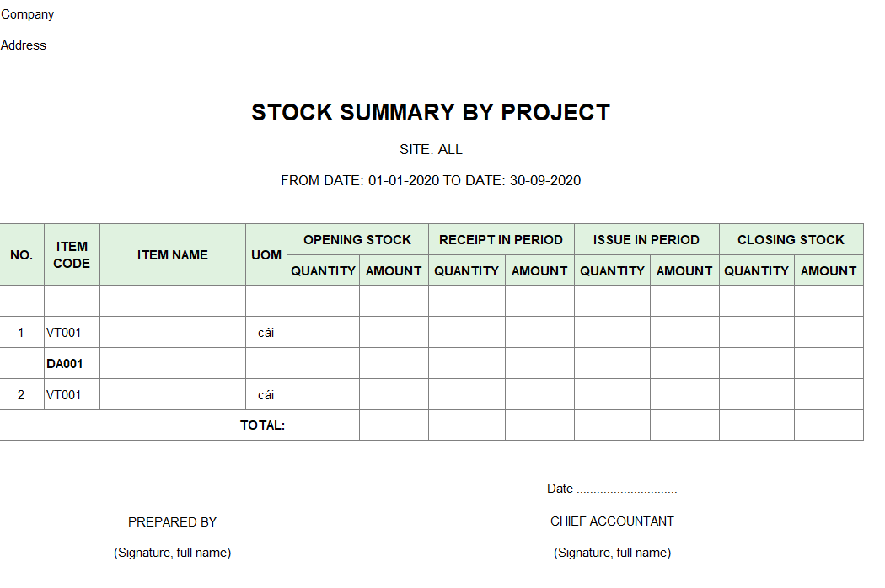Click the RECEIPT IN PERIOD header cell
This screenshot has width=885, height=588.
[x=501, y=239]
